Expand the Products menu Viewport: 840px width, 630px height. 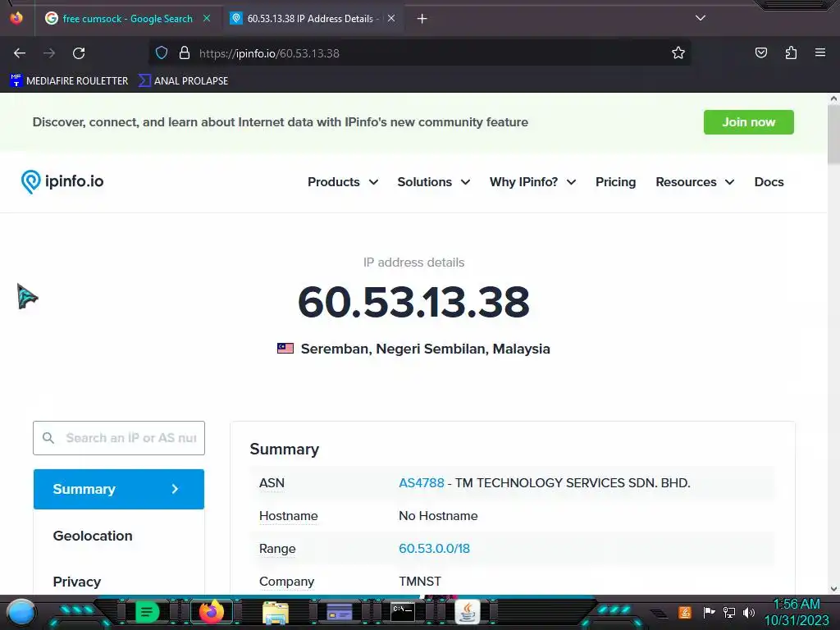(x=343, y=182)
